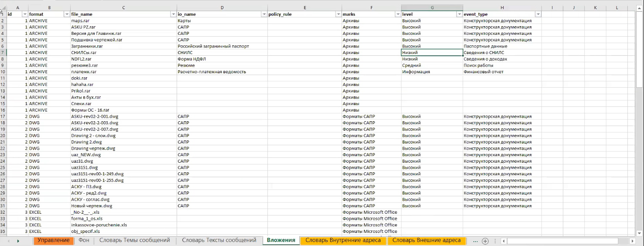Select column G header
Screen dimensions: 644x246
(432, 8)
